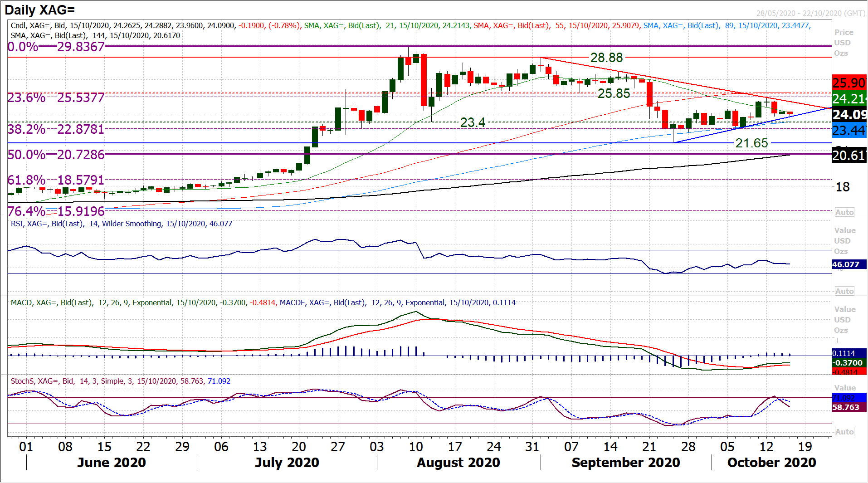Select the RSI value tag 46.077
868x483 pixels.
[845, 264]
